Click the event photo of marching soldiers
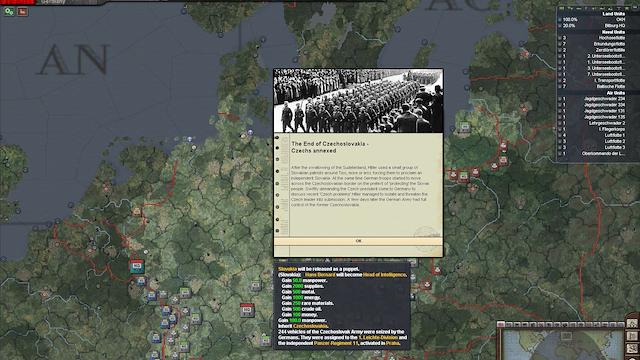The image size is (640, 360). pyautogui.click(x=358, y=101)
